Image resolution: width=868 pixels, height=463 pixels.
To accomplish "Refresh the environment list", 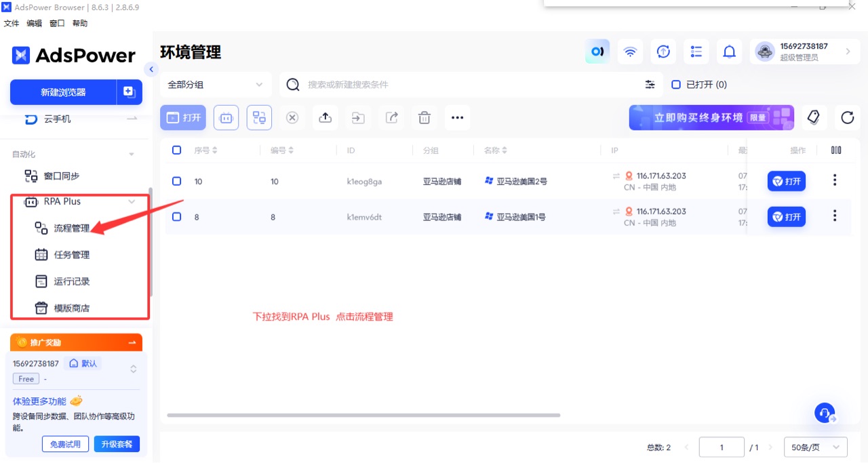I will pos(848,117).
